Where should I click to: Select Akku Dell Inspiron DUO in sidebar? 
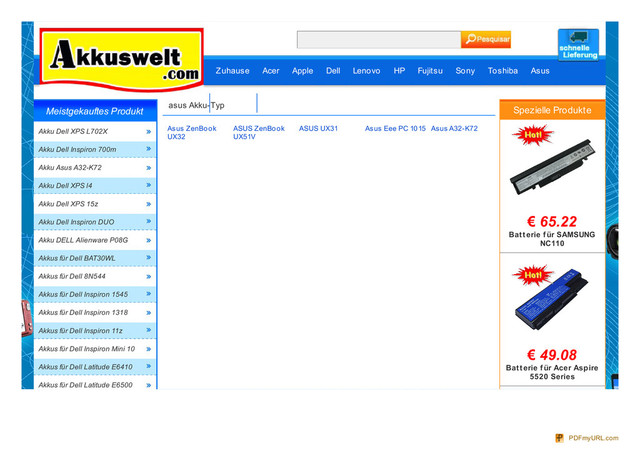(x=76, y=222)
